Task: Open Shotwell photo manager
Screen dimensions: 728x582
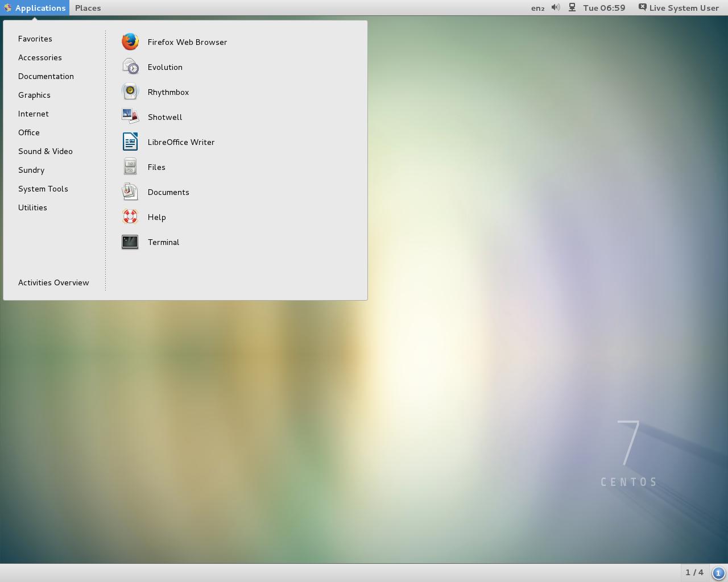Action: point(164,117)
